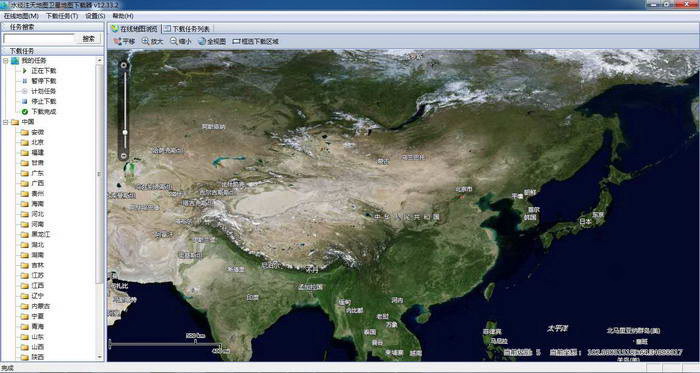This screenshot has width=700, height=373.
Task: Click the 北京市 label on the map
Action: (x=463, y=189)
